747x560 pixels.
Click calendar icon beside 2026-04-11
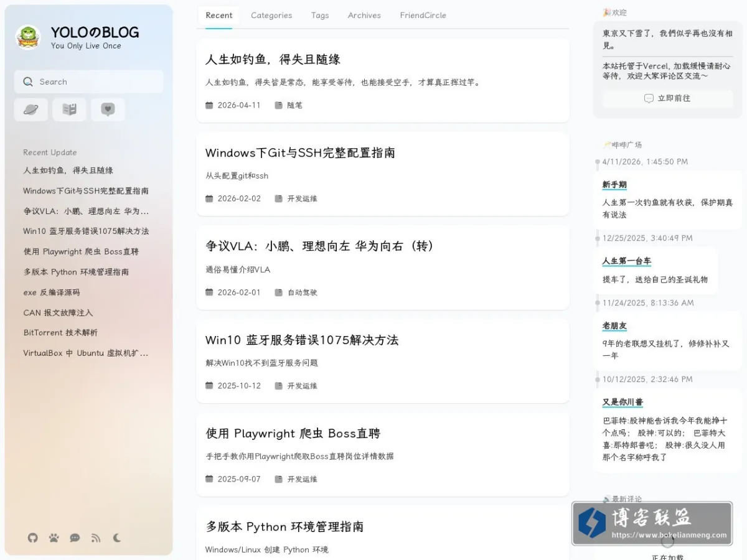coord(209,105)
